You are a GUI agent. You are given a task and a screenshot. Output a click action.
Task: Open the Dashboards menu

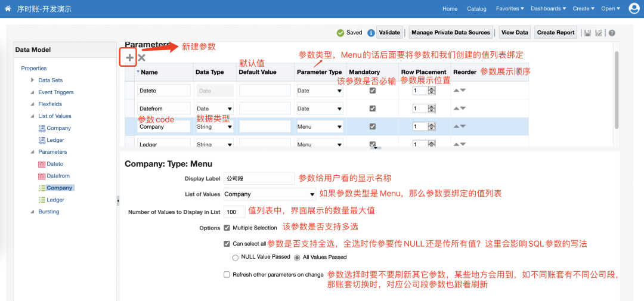point(549,8)
